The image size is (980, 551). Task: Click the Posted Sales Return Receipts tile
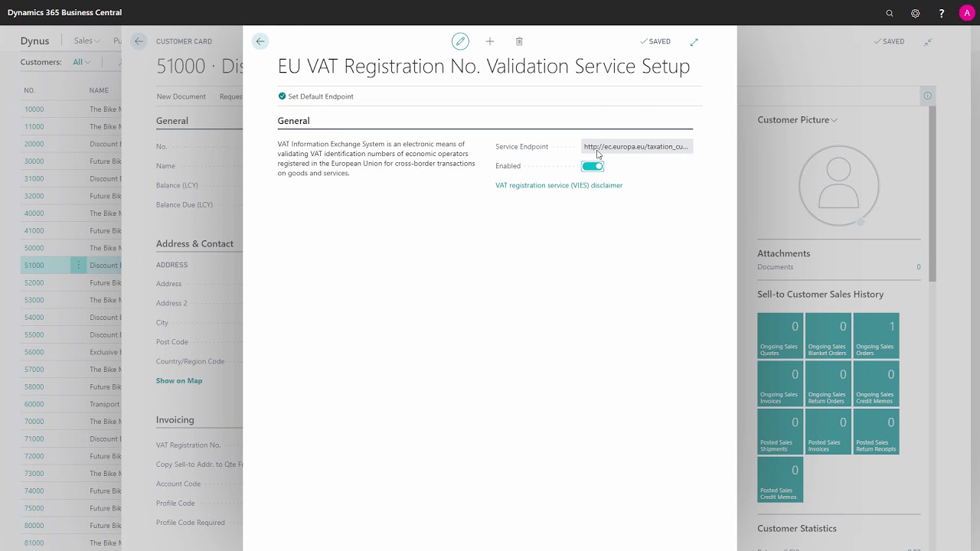(x=877, y=432)
